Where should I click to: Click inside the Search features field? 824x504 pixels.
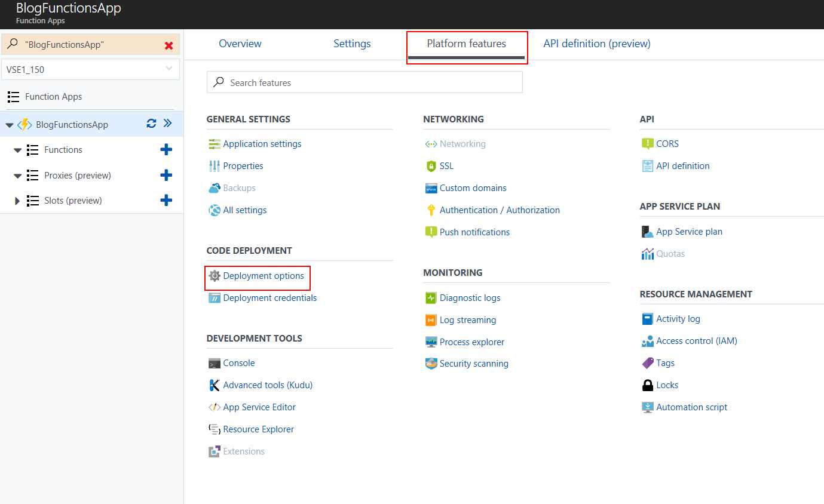click(x=364, y=82)
